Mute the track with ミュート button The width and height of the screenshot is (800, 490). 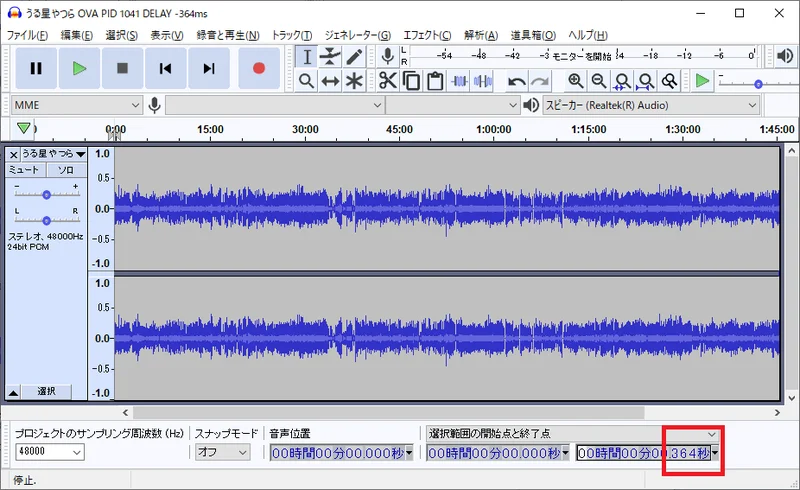tap(24, 170)
